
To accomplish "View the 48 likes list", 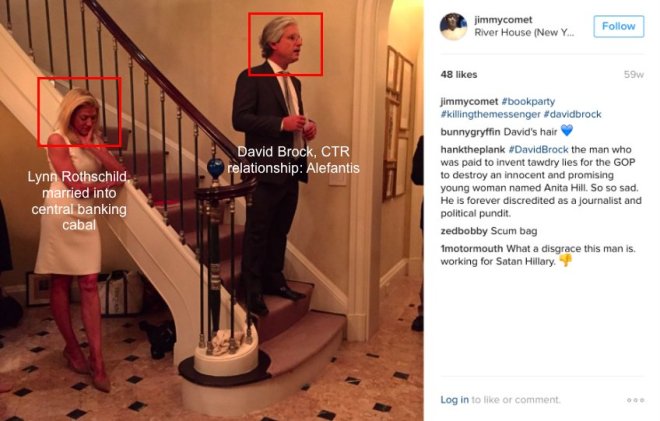I will click(459, 75).
